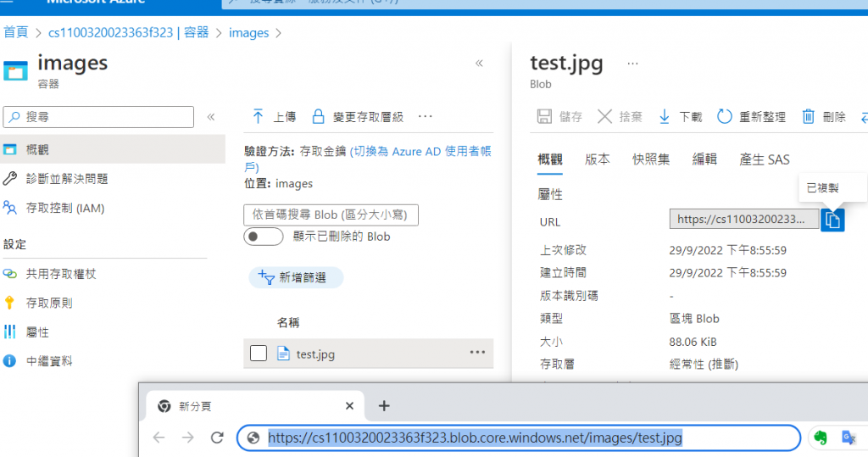The width and height of the screenshot is (868, 457).
Task: Select the Overview (概觀) tab in blob panel
Action: coord(549,159)
